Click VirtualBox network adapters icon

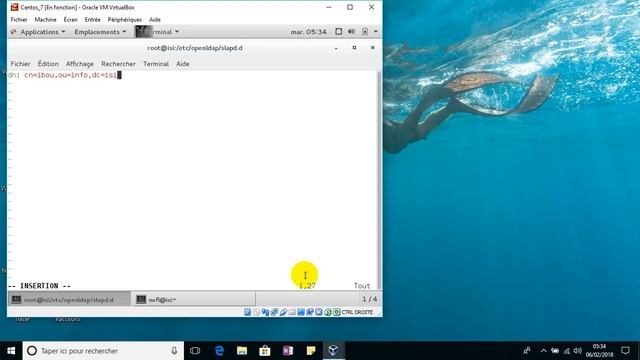pyautogui.click(x=265, y=312)
